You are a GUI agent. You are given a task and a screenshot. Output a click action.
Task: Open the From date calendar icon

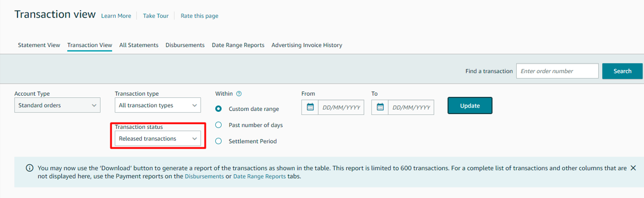pos(310,107)
